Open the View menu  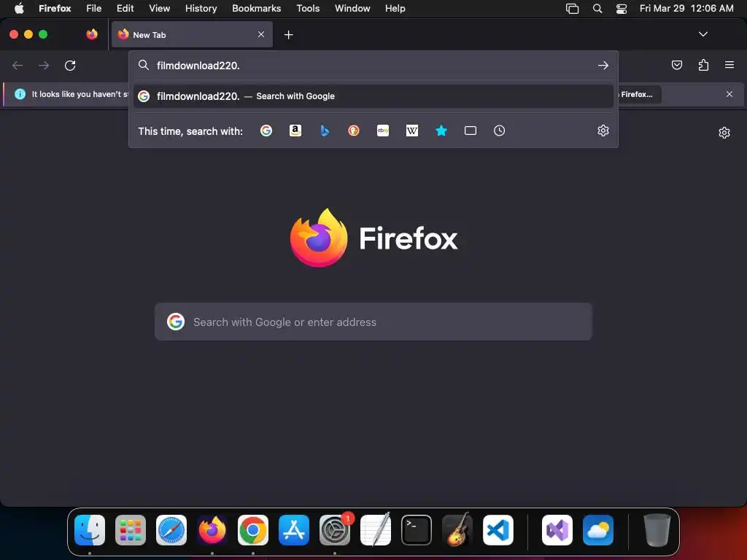[159, 9]
